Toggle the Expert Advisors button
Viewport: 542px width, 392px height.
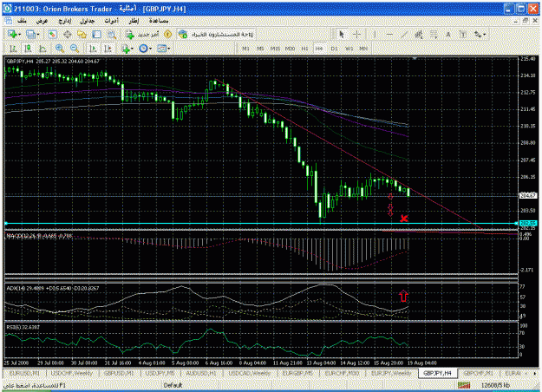(217, 34)
